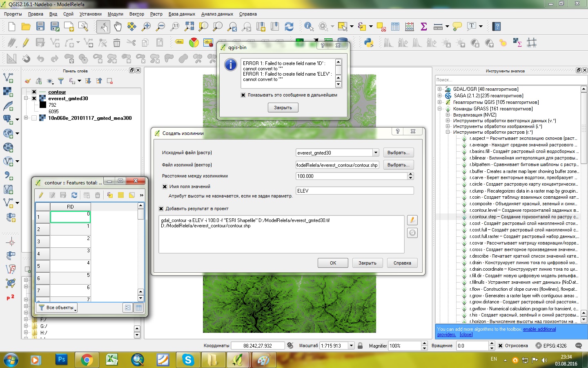This screenshot has height=368, width=588.
Task: Click the Identify Features tool
Action: [x=309, y=27]
